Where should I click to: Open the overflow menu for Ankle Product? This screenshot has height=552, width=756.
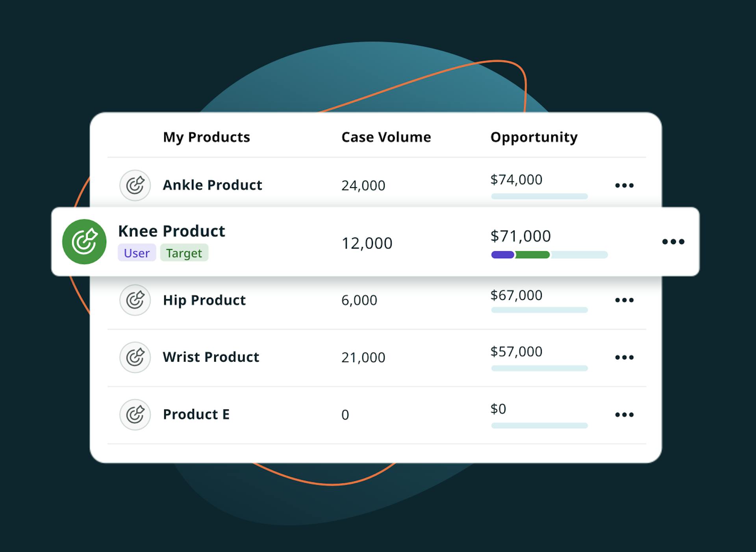tap(624, 185)
